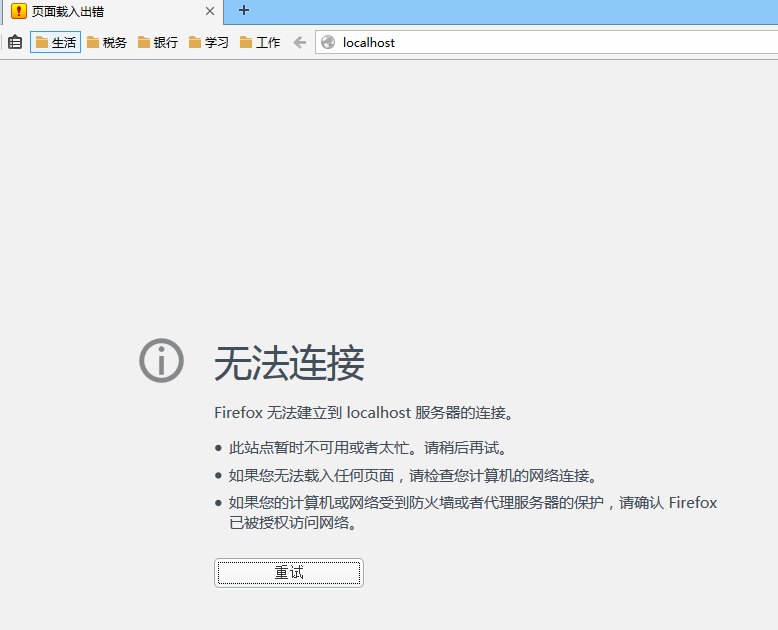Open the bookmarks sidebar icon left of 生活
The height and width of the screenshot is (630, 778).
click(15, 42)
